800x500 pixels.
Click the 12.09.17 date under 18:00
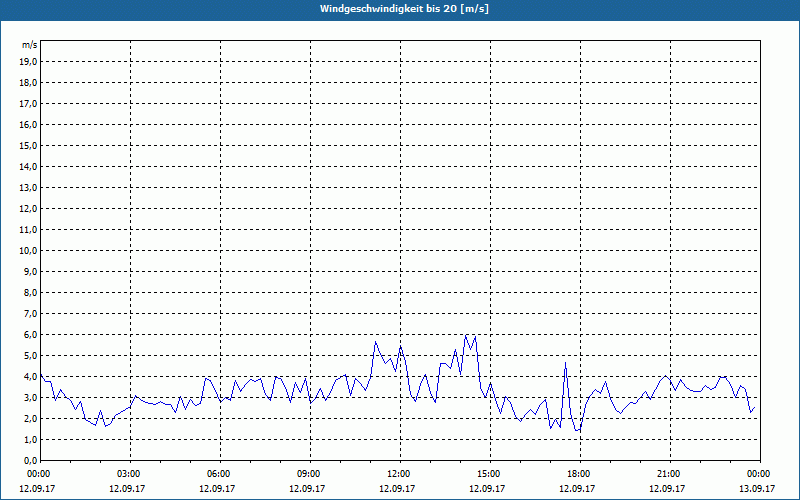[577, 488]
